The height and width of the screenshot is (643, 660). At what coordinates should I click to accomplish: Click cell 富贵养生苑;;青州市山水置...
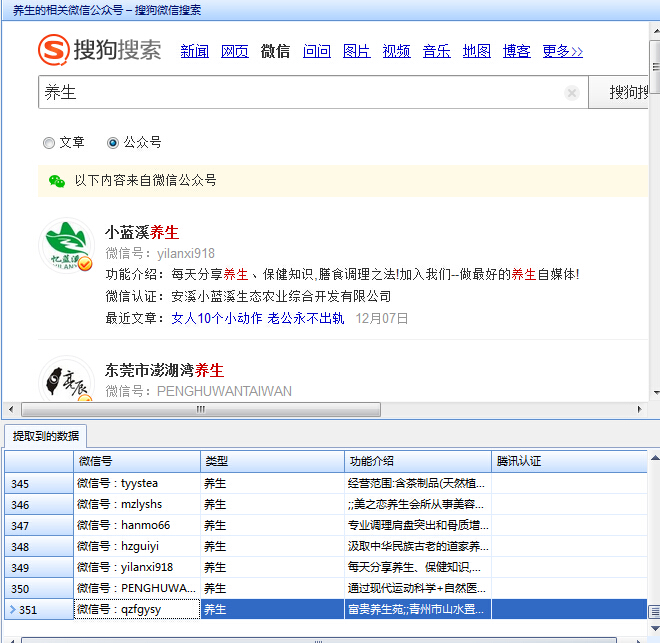click(x=418, y=609)
